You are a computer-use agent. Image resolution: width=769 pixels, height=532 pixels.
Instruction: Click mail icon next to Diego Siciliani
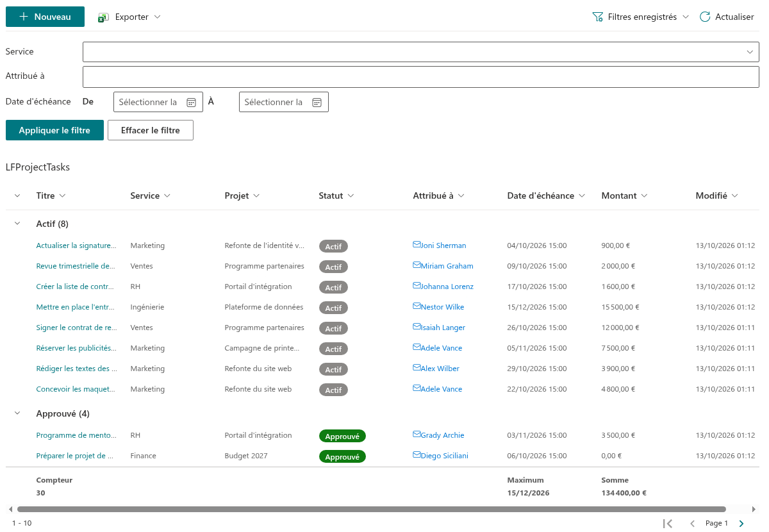(x=417, y=455)
